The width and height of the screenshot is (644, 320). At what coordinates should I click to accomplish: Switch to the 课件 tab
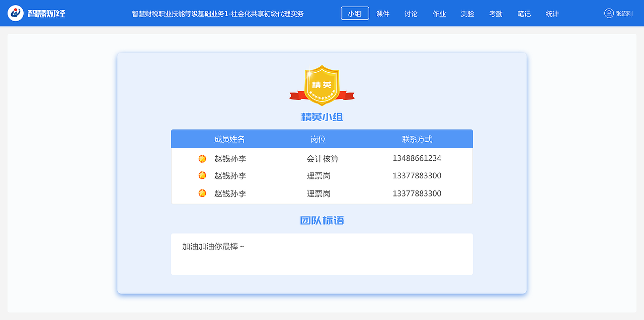383,14
